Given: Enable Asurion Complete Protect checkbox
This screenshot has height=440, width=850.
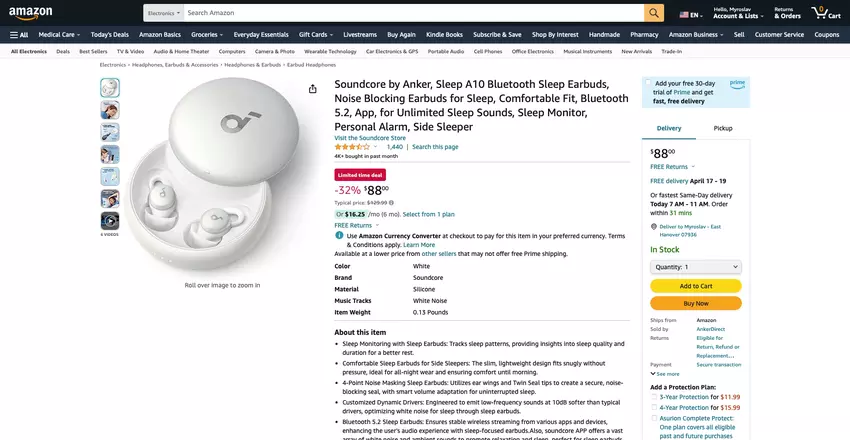Looking at the screenshot, I should pos(654,418).
